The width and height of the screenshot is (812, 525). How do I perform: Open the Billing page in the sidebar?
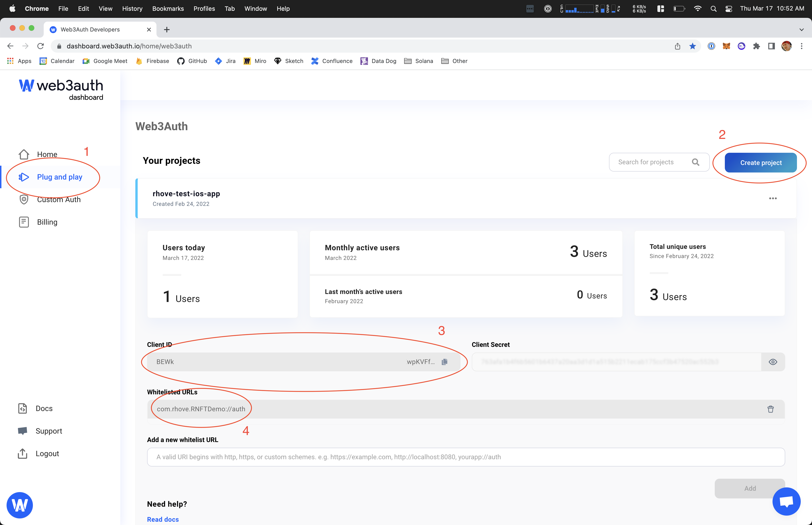[x=47, y=222]
